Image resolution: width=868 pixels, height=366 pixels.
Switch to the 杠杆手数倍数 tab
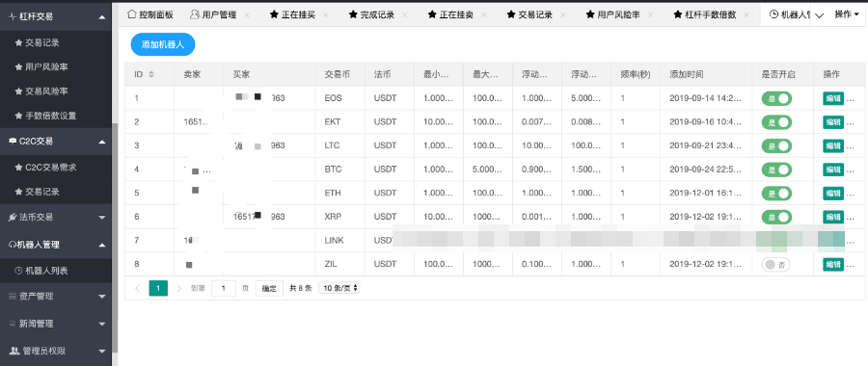point(705,14)
